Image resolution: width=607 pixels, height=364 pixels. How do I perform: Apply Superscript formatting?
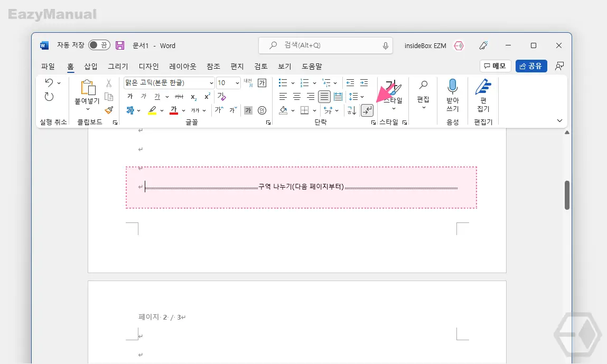click(x=208, y=96)
